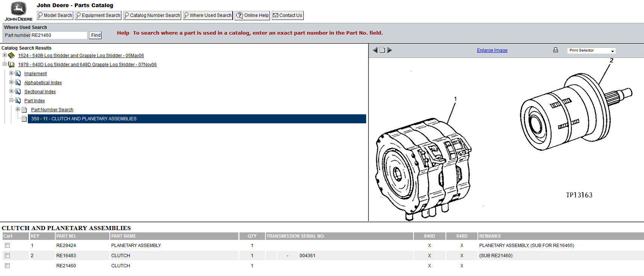Viewport: 644px width, 276px height.
Task: Open the Catalog Number Search tab
Action: [x=152, y=15]
